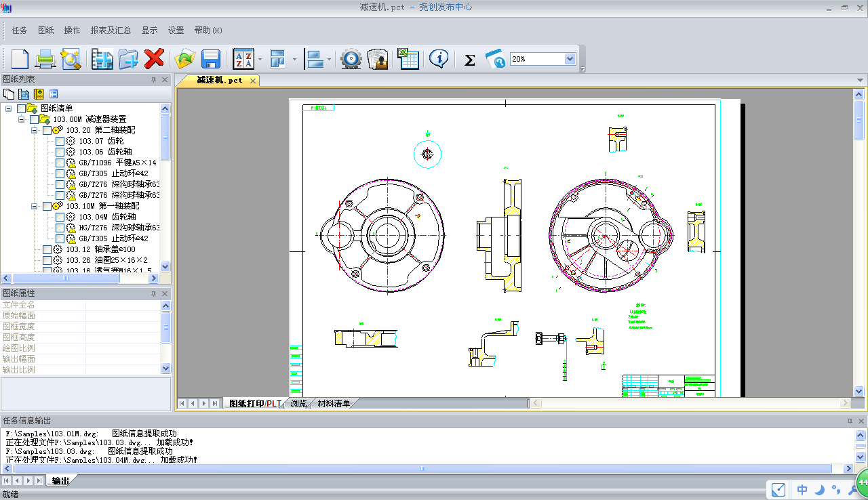868x500 pixels.
Task: Check the box for 103.07 齿轮
Action: 60,141
